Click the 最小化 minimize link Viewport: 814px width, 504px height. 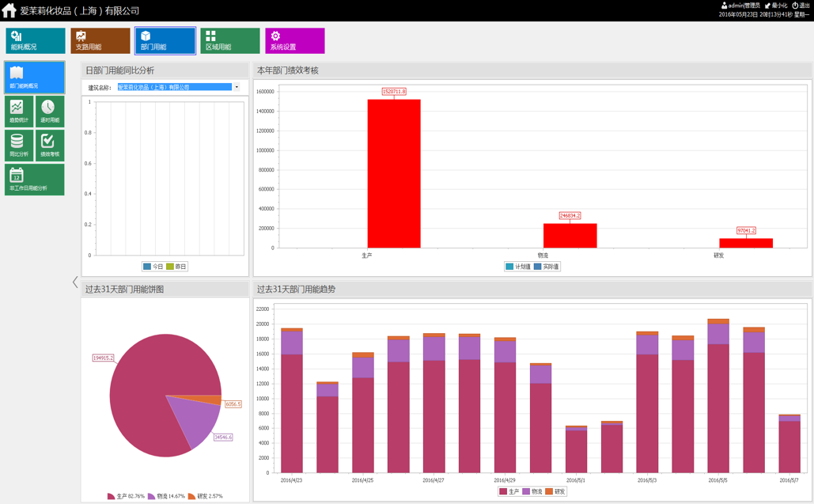point(775,6)
